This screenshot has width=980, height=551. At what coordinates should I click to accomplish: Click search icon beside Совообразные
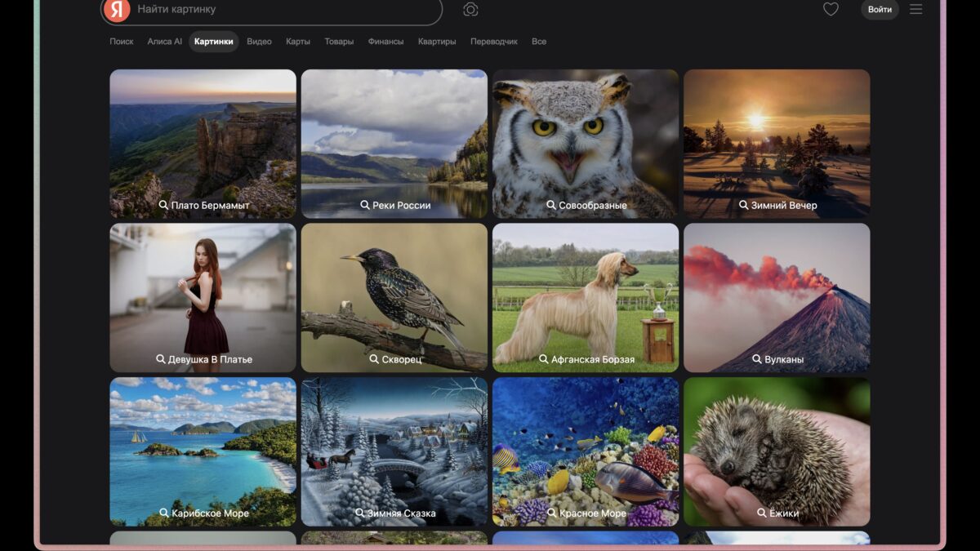click(x=551, y=205)
